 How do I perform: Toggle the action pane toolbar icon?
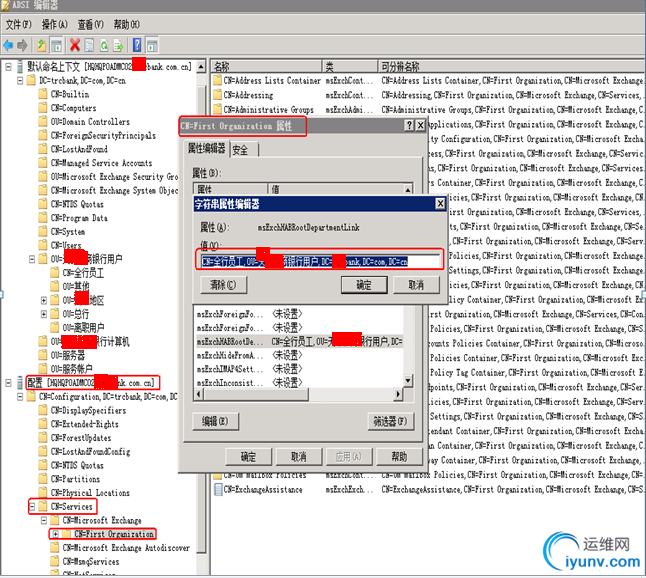pyautogui.click(x=152, y=46)
